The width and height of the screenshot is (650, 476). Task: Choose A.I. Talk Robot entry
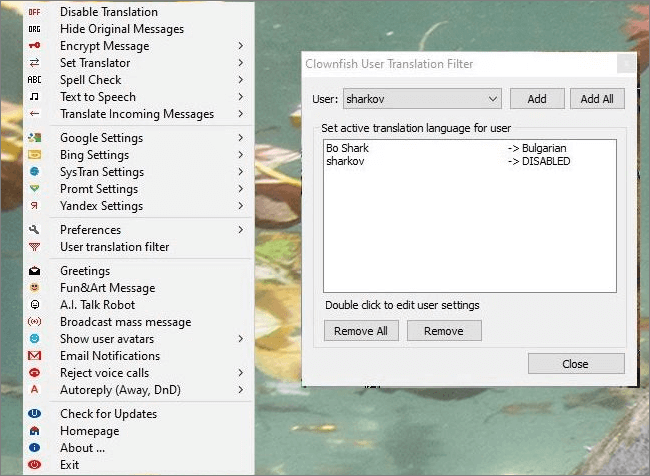click(138, 305)
